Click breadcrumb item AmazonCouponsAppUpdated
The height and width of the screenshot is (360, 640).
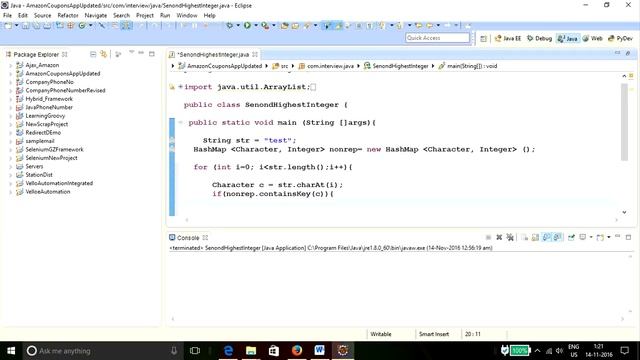tap(224, 66)
